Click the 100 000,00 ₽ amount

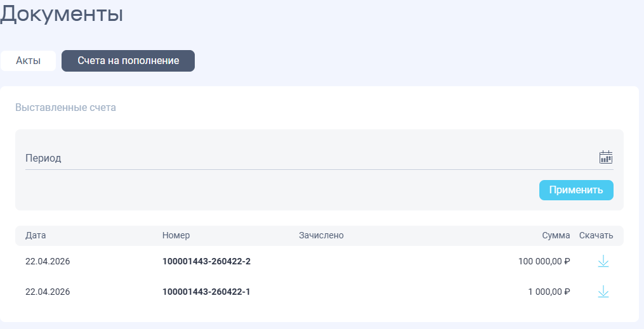[544, 261]
